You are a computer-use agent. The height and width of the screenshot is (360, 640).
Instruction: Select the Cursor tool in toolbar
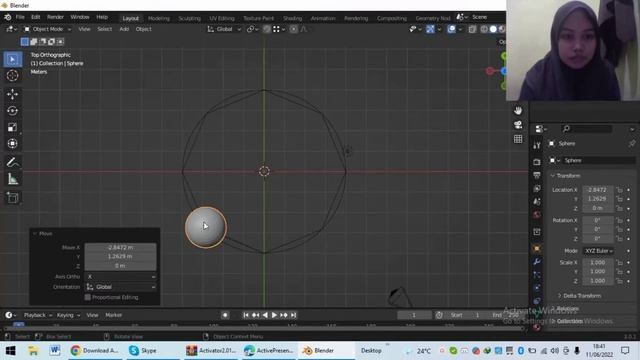(13, 76)
